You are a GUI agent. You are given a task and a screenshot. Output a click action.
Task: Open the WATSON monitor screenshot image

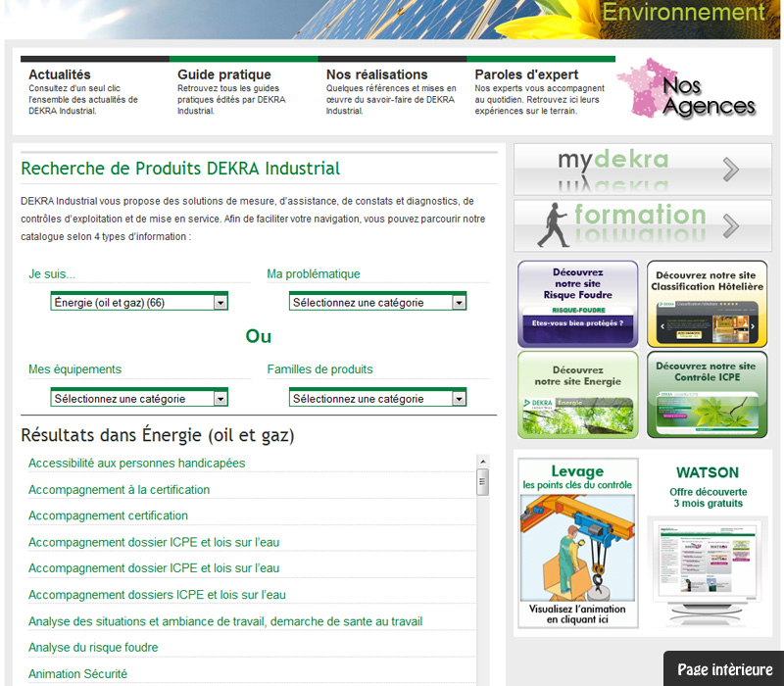point(707,570)
